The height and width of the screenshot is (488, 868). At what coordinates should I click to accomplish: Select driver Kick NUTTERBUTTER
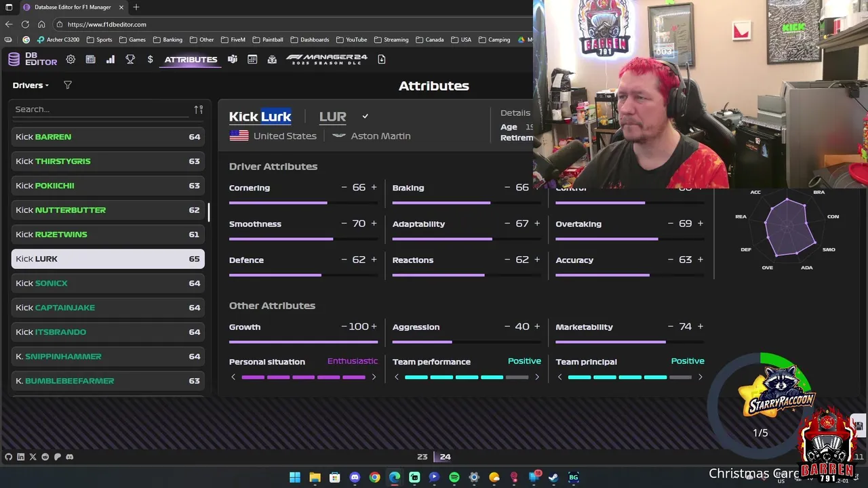pos(108,210)
